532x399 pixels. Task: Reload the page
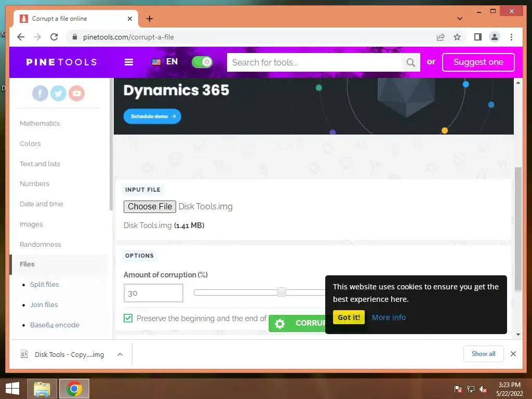[x=54, y=37]
